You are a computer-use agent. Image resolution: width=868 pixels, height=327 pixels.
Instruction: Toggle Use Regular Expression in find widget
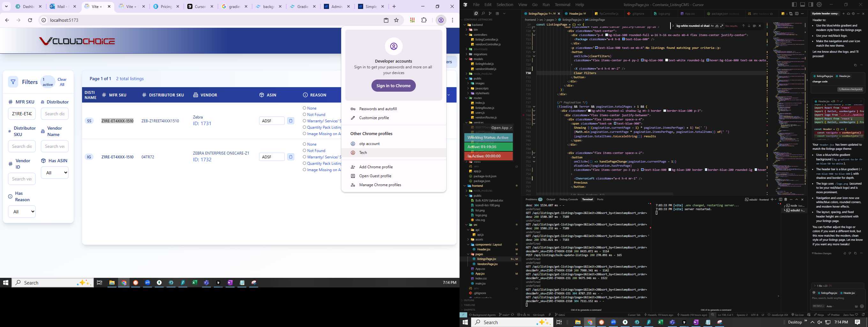click(x=722, y=26)
